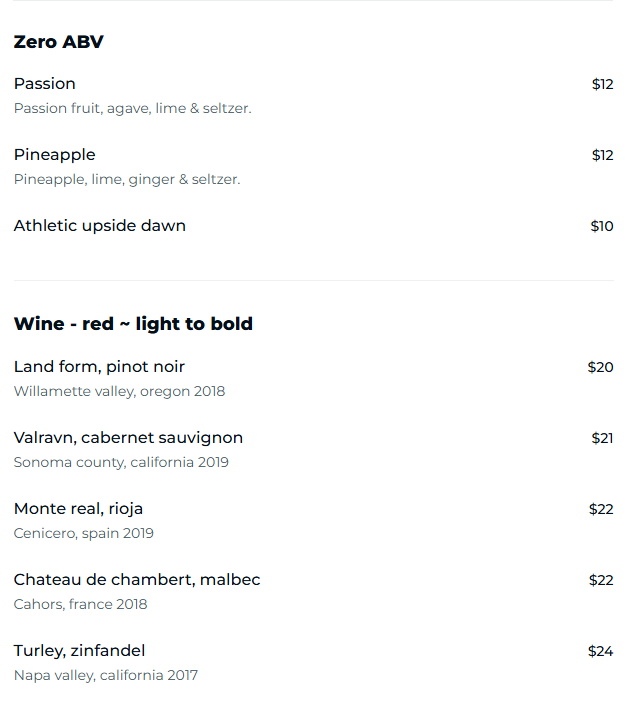
Task: Click the Passion $12 price
Action: click(602, 84)
